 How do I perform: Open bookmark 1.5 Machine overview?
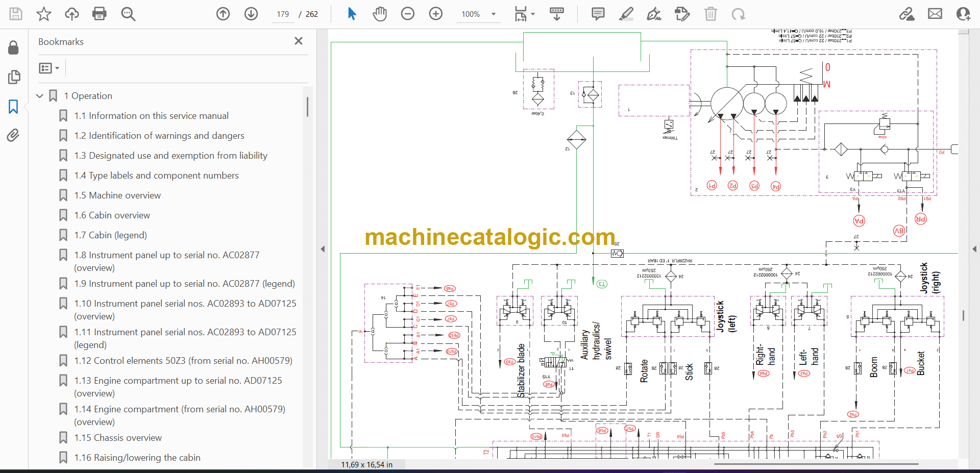[x=125, y=195]
